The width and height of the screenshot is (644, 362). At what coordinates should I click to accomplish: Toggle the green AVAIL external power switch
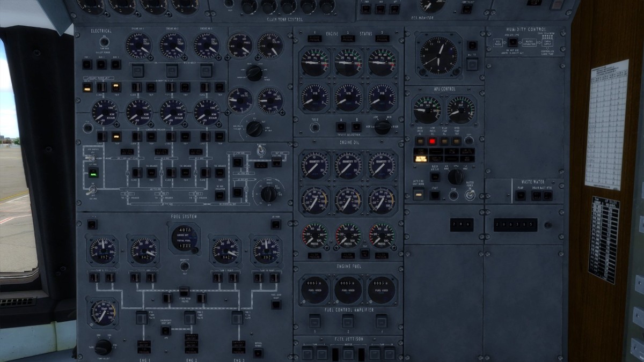tap(93, 173)
